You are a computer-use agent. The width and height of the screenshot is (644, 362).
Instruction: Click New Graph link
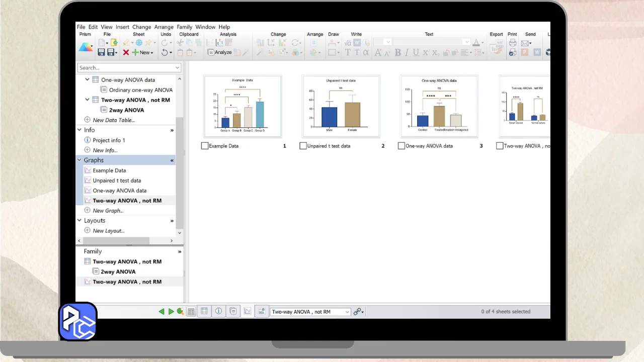coord(108,211)
